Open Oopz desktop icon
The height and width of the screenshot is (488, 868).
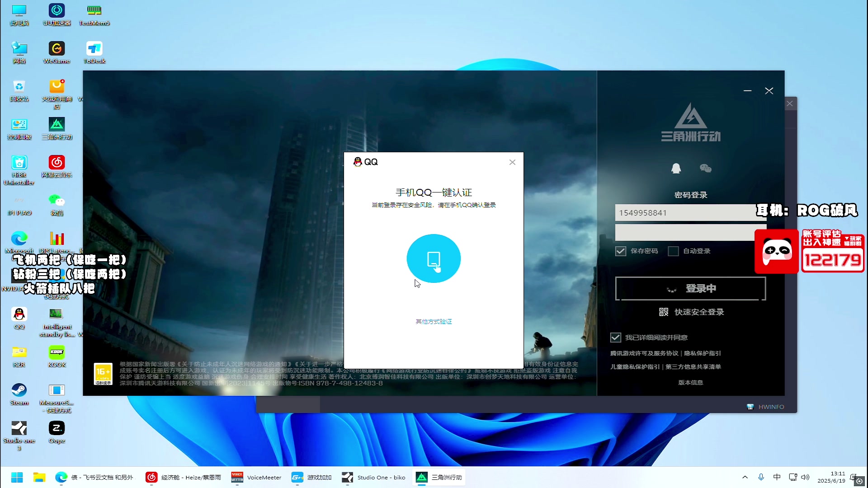57,432
